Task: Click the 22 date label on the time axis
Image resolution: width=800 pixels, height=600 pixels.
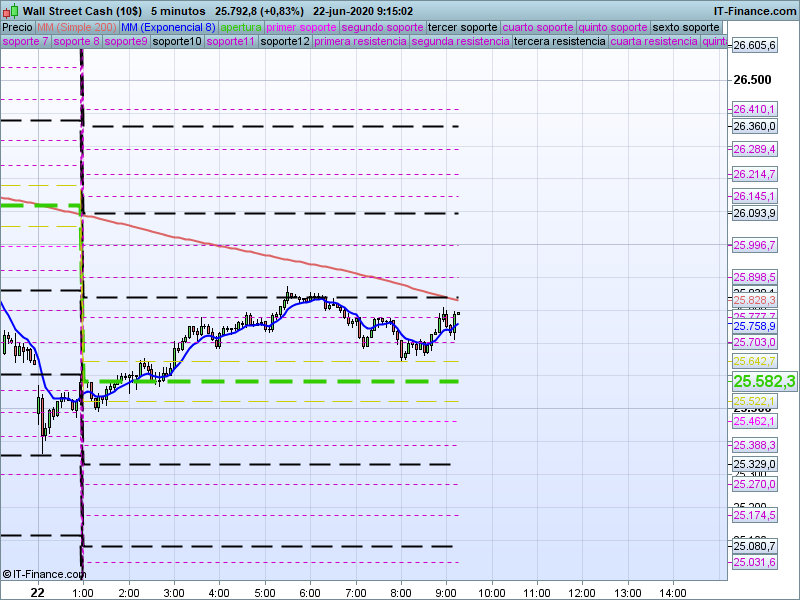Action: 37,592
